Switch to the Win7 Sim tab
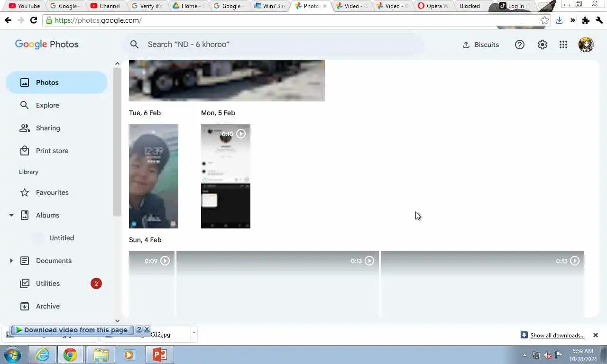This screenshot has height=364, width=607. click(x=270, y=6)
